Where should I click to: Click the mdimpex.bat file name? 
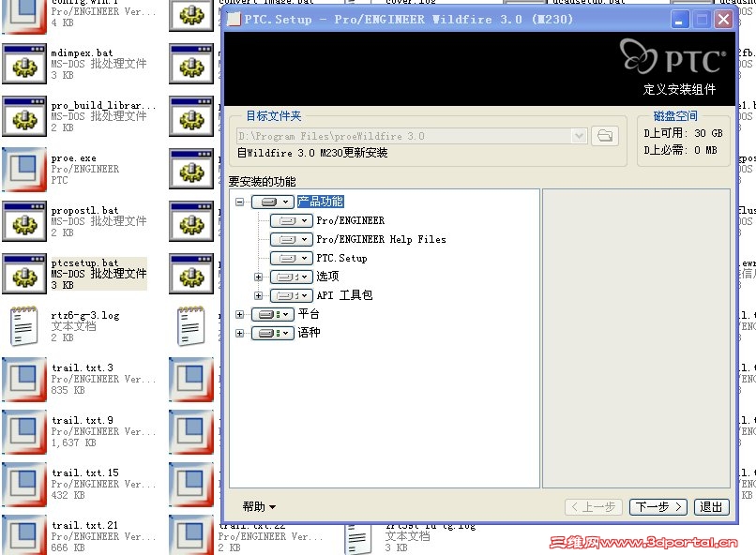coord(82,53)
